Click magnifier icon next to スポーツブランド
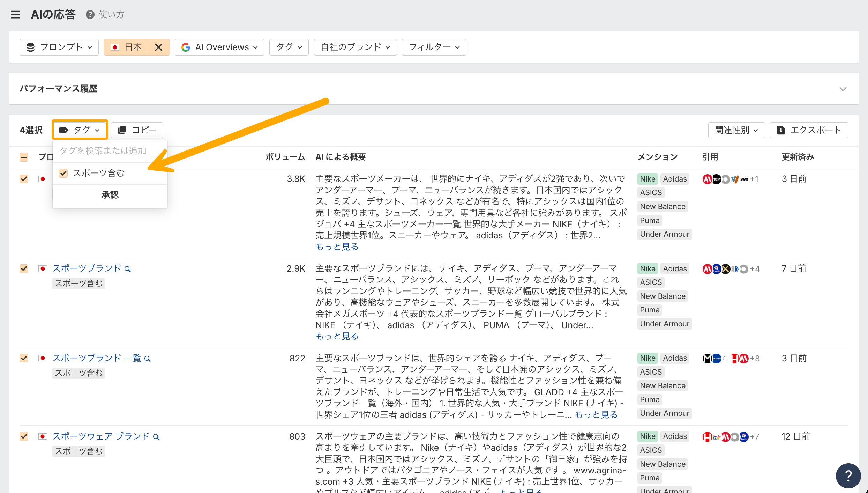Image resolution: width=868 pixels, height=493 pixels. (x=128, y=269)
